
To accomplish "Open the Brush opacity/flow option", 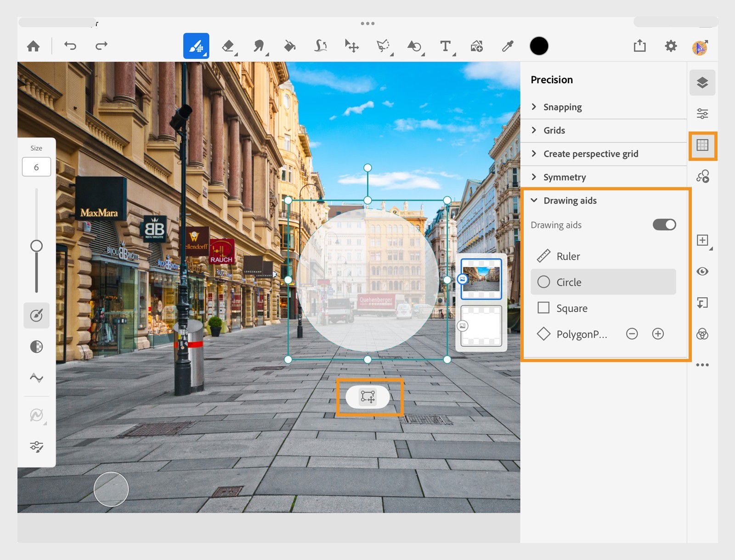I will click(x=36, y=346).
